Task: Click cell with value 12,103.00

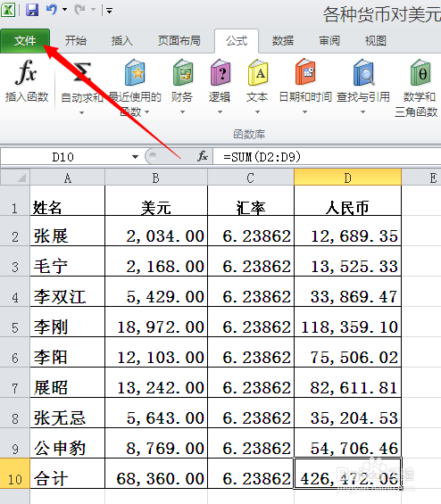Action: [x=156, y=352]
